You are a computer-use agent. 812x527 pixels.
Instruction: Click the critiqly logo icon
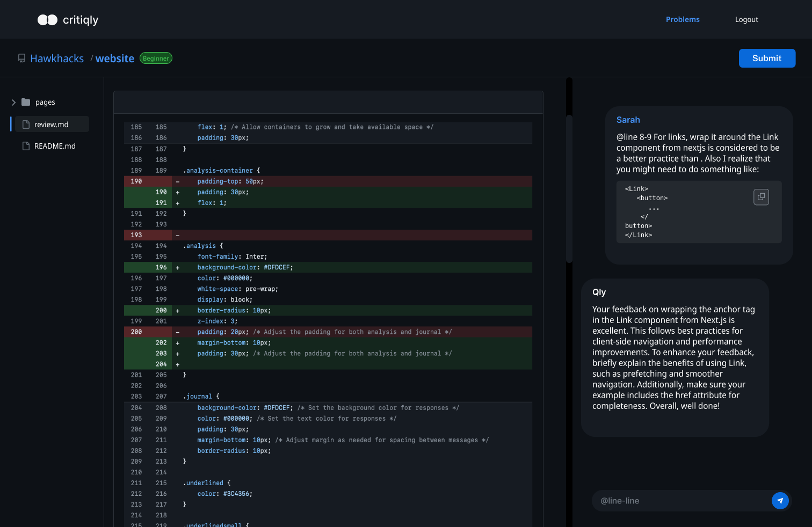coord(47,20)
